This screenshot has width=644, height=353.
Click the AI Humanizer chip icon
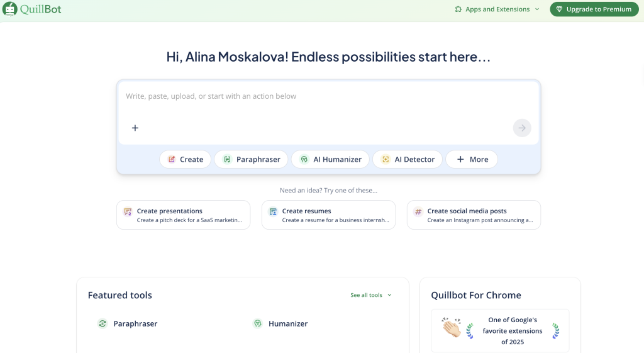coord(304,159)
